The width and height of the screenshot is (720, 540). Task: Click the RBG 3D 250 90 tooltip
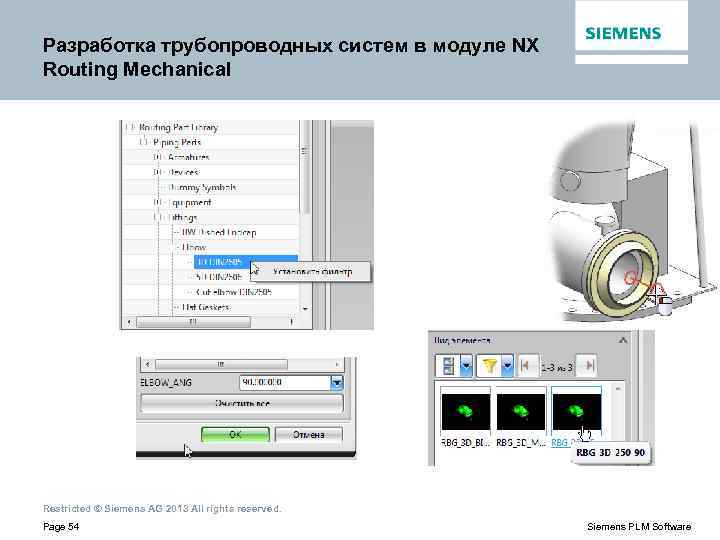pos(610,453)
